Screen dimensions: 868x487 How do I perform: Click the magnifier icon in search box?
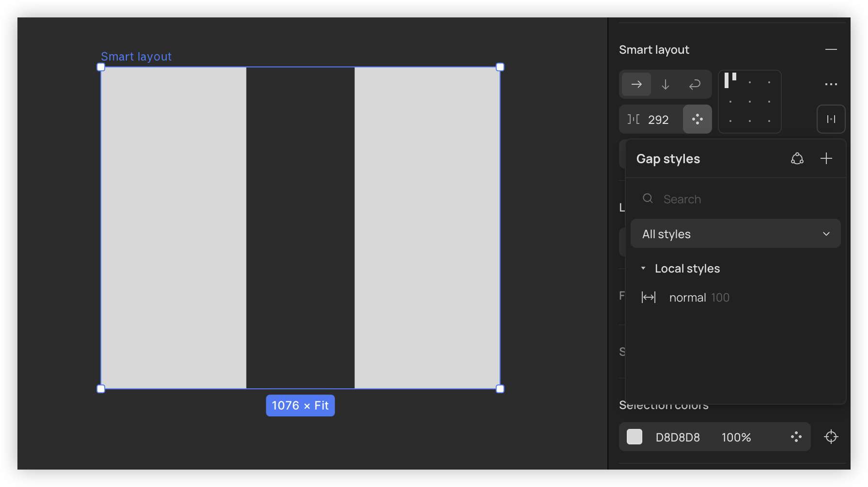point(648,198)
